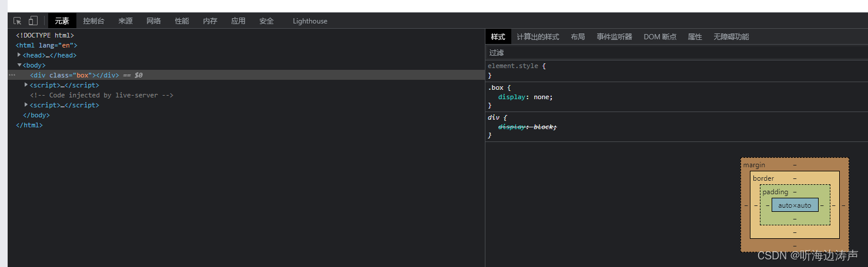Open the 布局 pane tab
This screenshot has height=267, width=868.
click(578, 36)
